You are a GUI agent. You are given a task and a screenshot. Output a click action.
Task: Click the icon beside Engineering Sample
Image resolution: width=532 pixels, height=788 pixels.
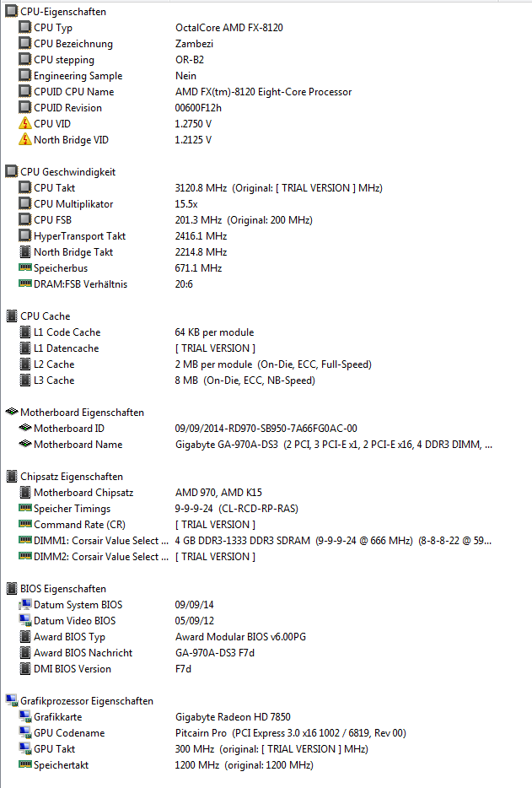(25, 75)
